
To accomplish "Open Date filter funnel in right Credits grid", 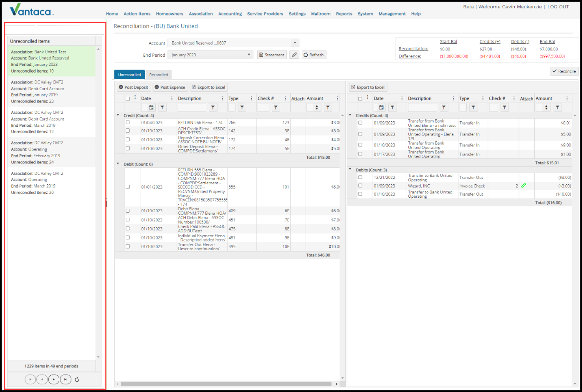I will click(x=392, y=108).
